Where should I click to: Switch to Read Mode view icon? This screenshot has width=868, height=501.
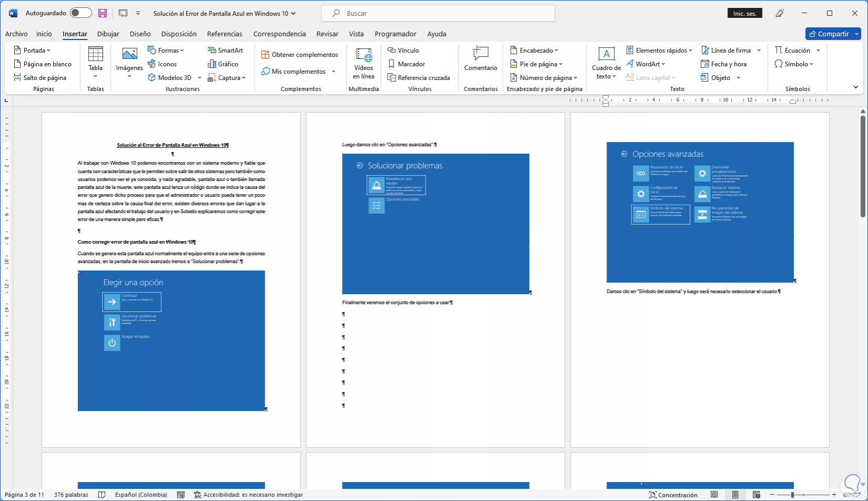(x=714, y=495)
